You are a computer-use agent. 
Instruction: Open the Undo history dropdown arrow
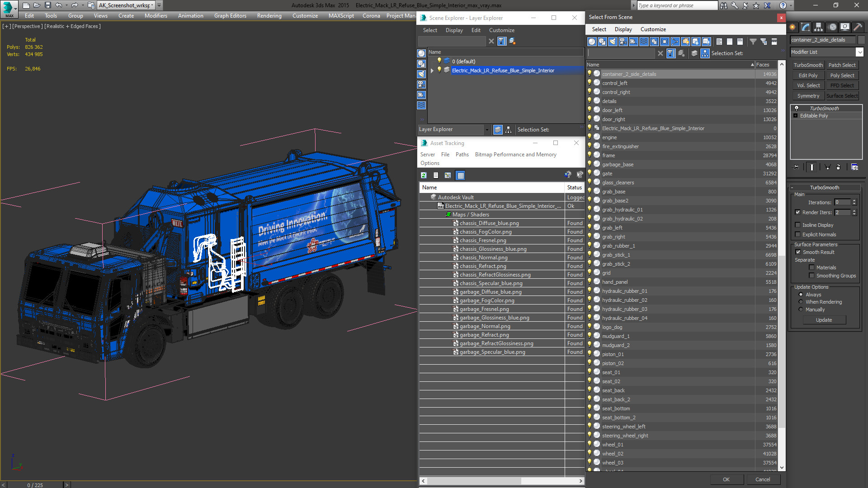pos(66,5)
